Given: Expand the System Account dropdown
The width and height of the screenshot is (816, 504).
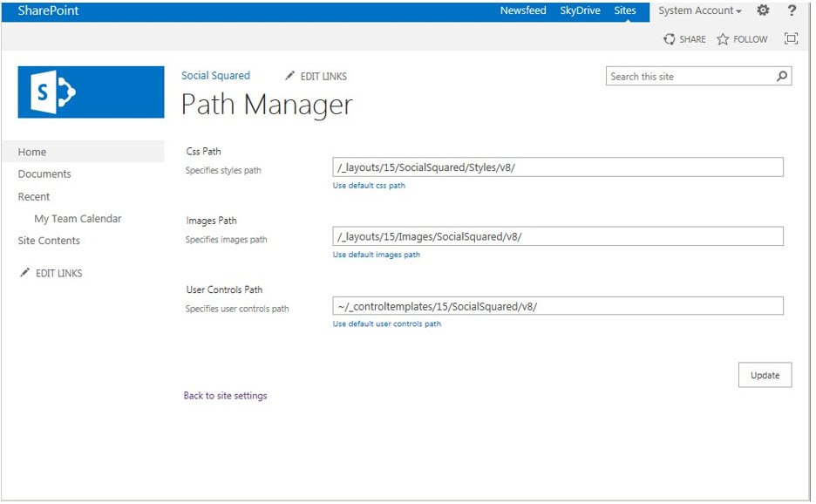Looking at the screenshot, I should (700, 10).
